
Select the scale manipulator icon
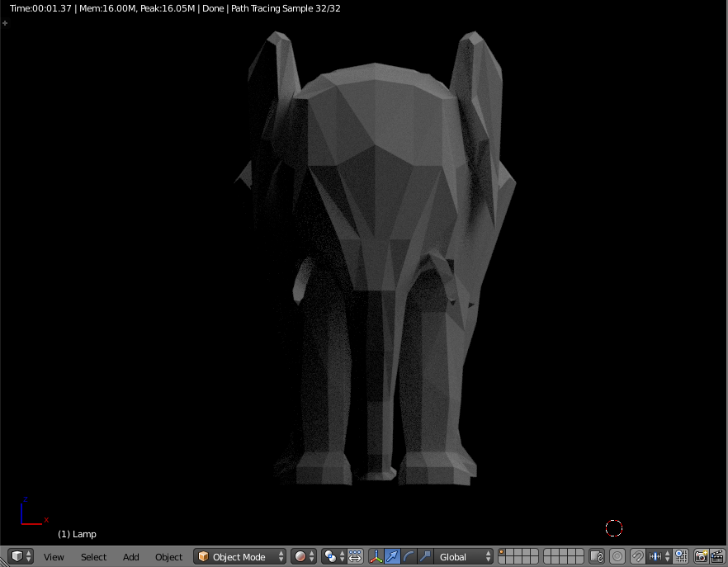[x=425, y=556]
